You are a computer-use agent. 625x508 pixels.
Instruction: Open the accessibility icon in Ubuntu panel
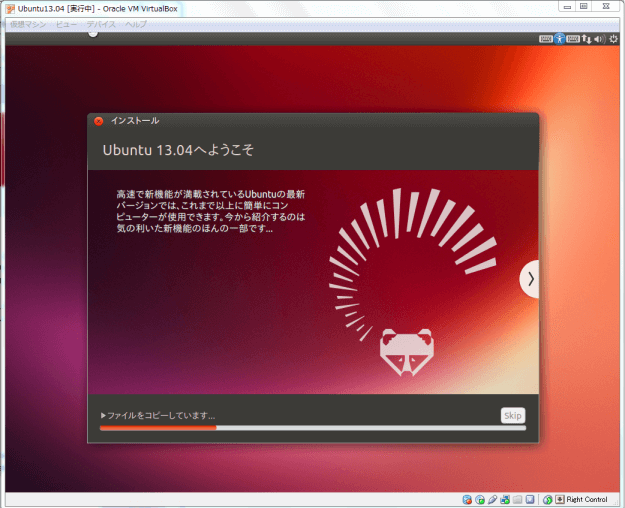[561, 40]
